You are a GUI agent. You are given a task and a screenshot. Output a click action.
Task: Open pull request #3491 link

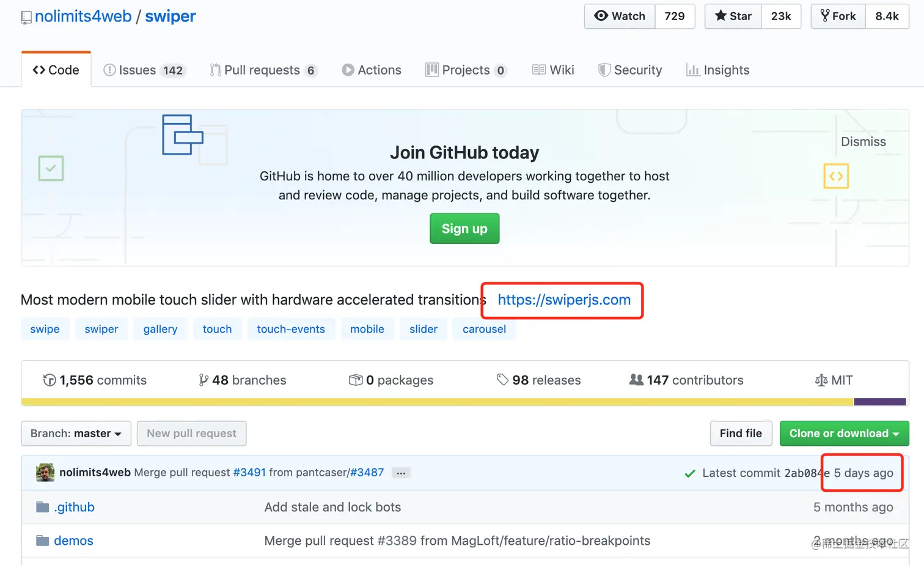tap(249, 473)
